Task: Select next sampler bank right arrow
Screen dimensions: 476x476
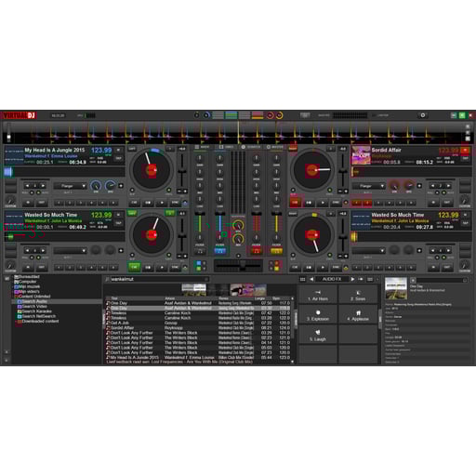Action: [352, 279]
